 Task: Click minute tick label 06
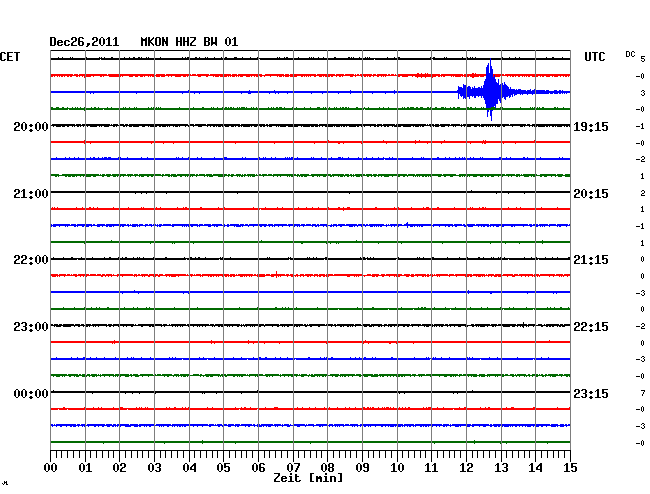coord(258,468)
